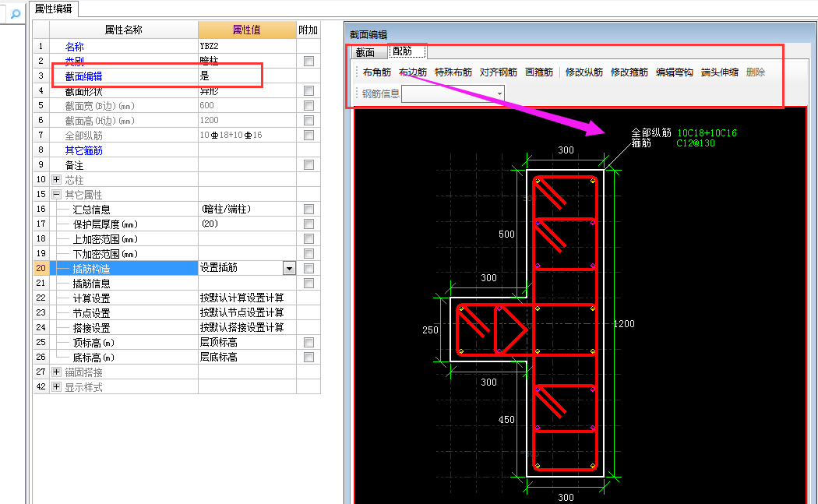
Task: Toggle the 底标高 附加 checkbox
Action: (309, 358)
